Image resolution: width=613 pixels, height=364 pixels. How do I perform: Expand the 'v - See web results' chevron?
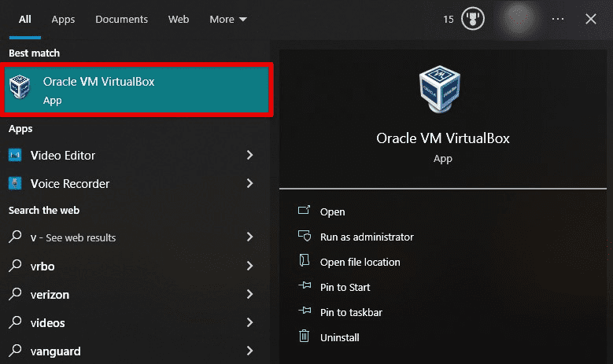coord(249,237)
